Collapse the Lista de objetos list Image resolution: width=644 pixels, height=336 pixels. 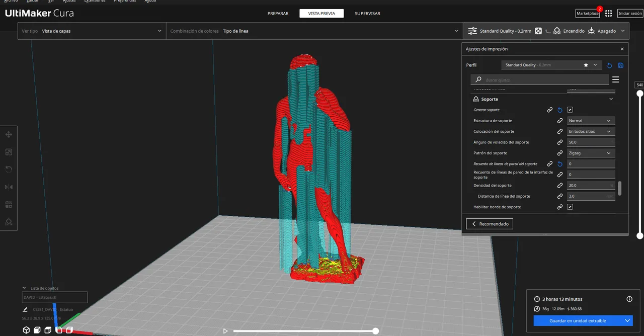pyautogui.click(x=24, y=288)
